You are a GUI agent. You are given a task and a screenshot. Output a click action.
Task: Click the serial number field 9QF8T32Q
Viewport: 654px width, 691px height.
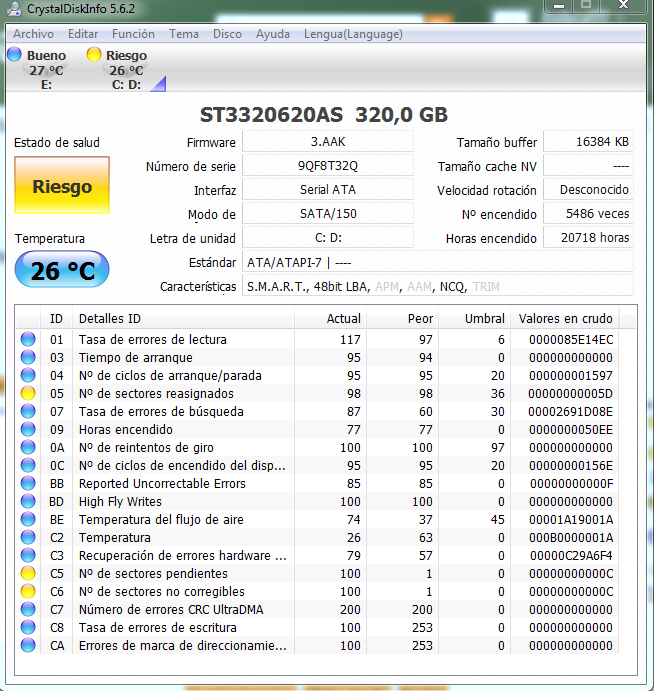pyautogui.click(x=328, y=166)
